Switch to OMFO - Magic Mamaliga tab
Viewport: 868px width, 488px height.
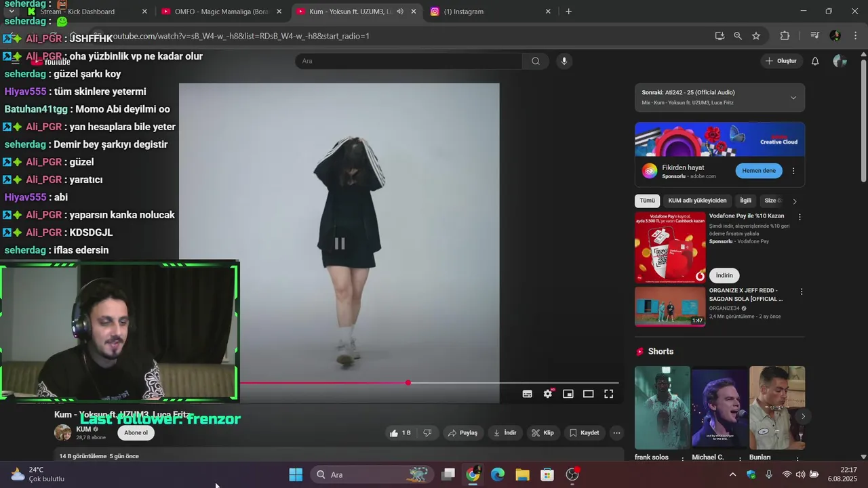pyautogui.click(x=222, y=12)
